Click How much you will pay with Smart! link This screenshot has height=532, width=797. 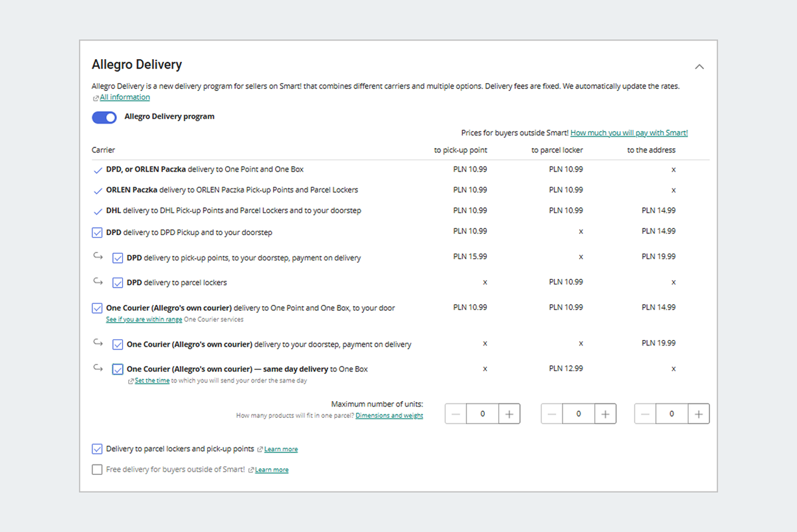629,133
